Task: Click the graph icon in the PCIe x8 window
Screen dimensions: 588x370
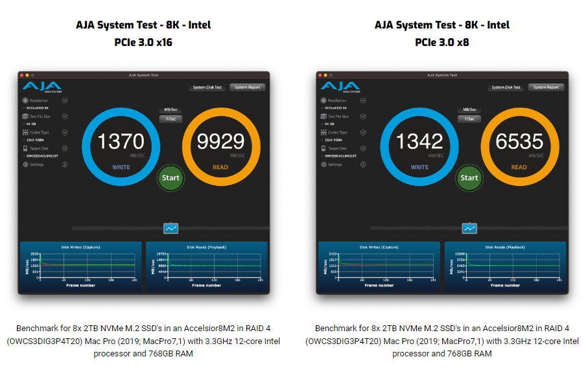Action: [x=469, y=228]
